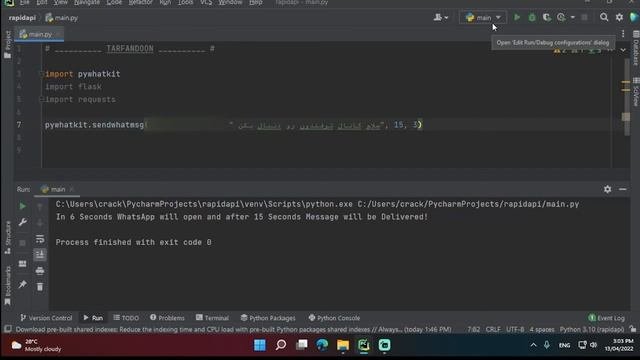Restore layout icon in Run panel
This screenshot has height=360, width=640.
click(22, 264)
